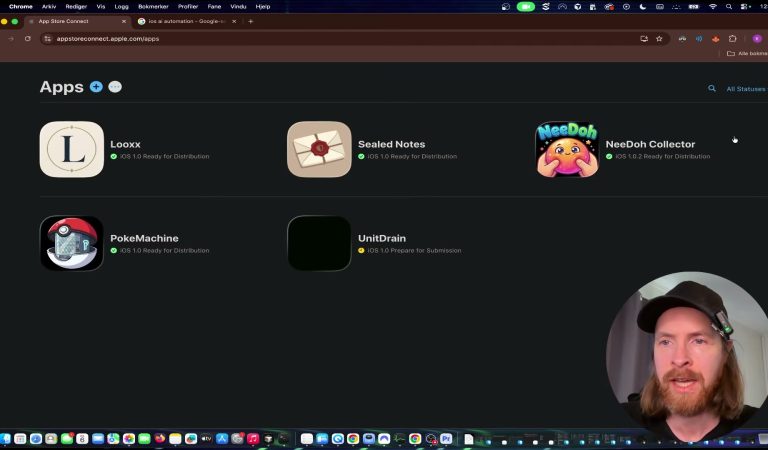
Task: Click the search magnifier in Apps header
Action: pyautogui.click(x=712, y=89)
